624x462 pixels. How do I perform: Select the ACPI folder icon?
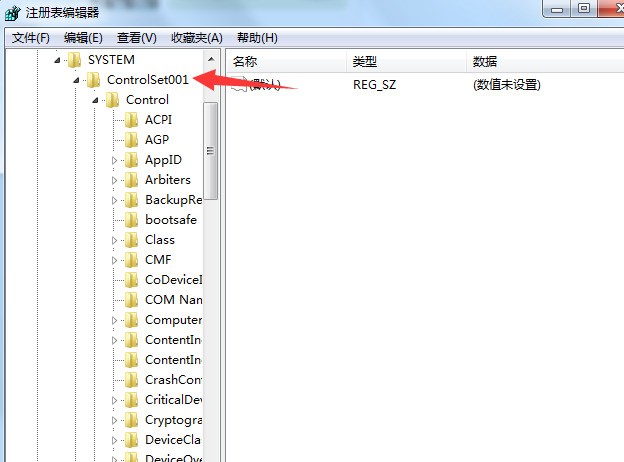point(131,120)
